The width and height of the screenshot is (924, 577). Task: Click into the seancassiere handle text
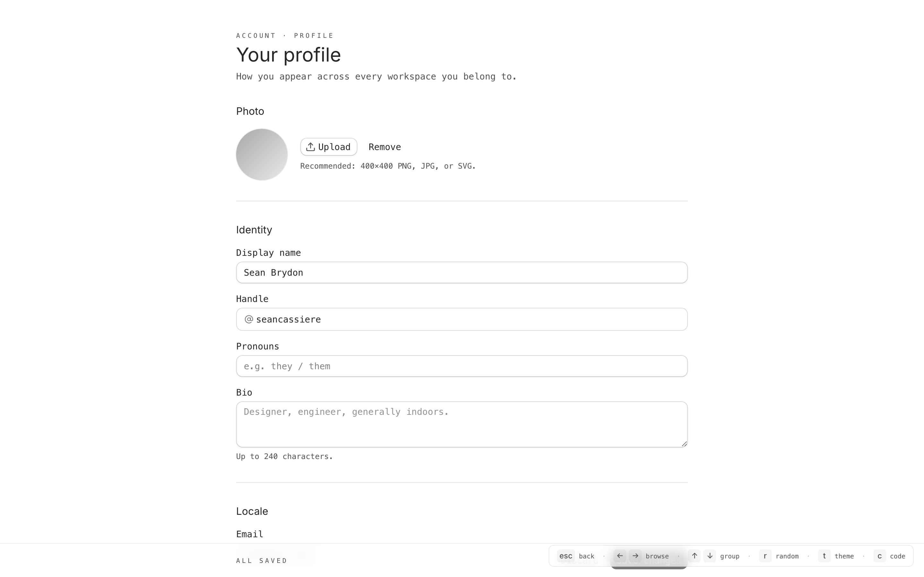point(288,319)
